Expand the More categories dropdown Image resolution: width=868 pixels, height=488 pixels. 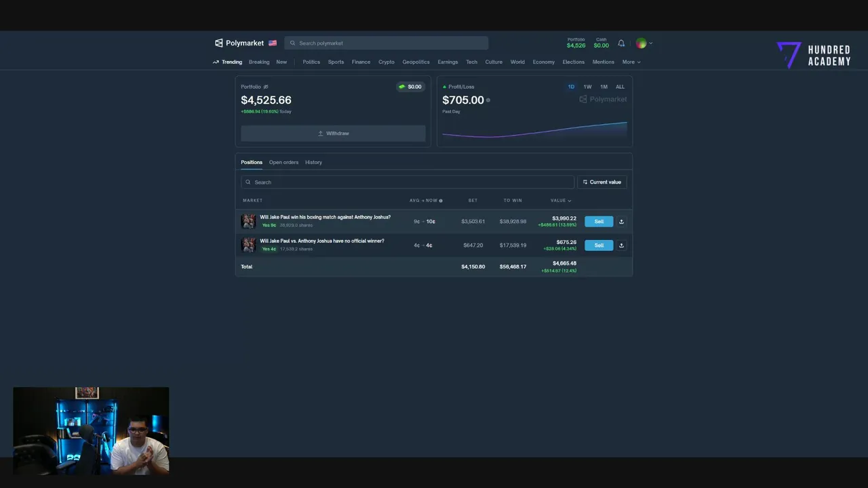631,62
